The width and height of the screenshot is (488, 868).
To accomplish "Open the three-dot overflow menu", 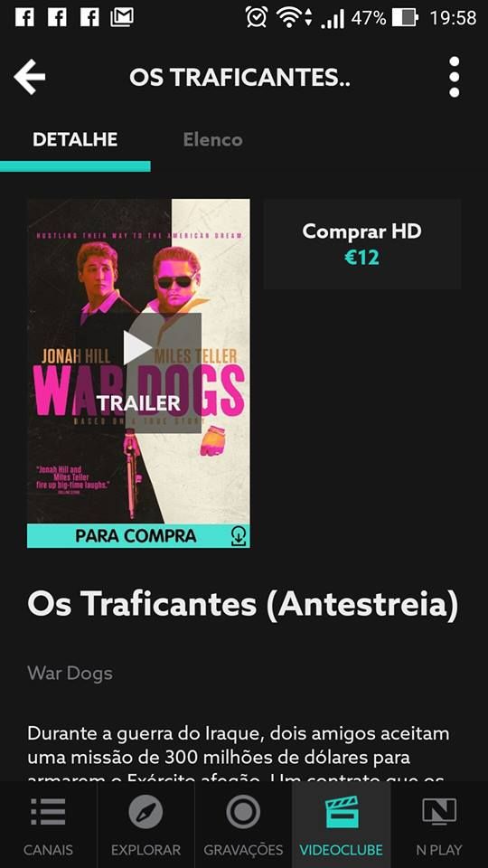I will point(455,77).
